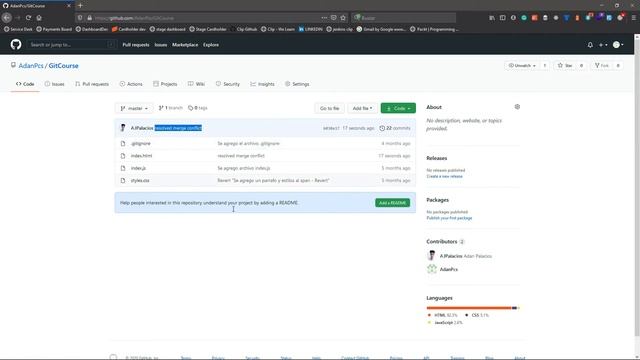Open the user avatar menu
640x360 pixels.
(x=618, y=45)
